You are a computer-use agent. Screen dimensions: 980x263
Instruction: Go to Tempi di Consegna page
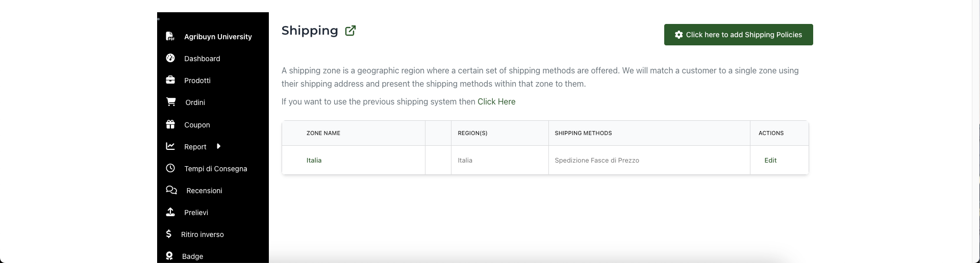click(216, 169)
